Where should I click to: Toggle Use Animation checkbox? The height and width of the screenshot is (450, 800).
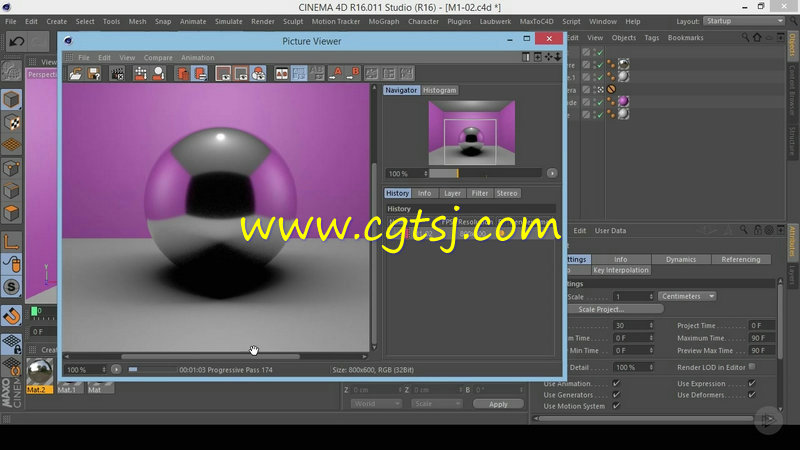pos(616,383)
